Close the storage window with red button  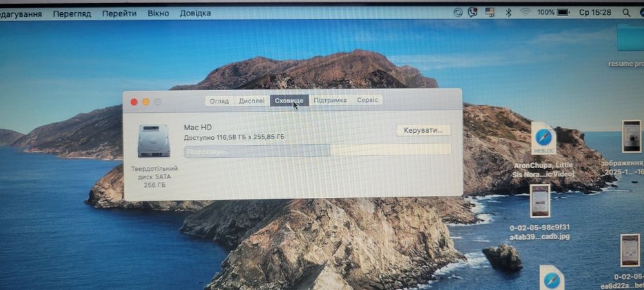[x=134, y=102]
